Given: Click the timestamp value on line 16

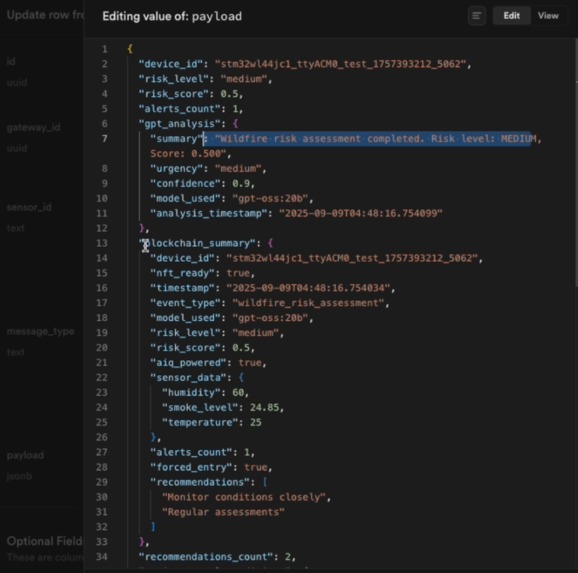Looking at the screenshot, I should pos(308,288).
